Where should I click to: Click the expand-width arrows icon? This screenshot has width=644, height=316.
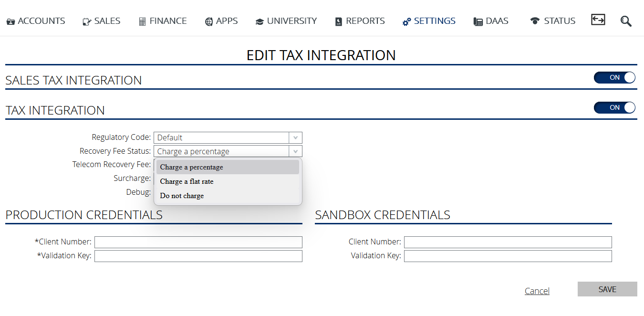pos(598,20)
